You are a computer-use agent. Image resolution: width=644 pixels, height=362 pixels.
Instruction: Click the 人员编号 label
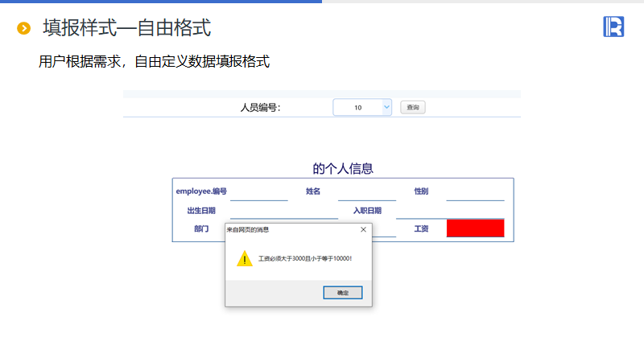pyautogui.click(x=260, y=108)
